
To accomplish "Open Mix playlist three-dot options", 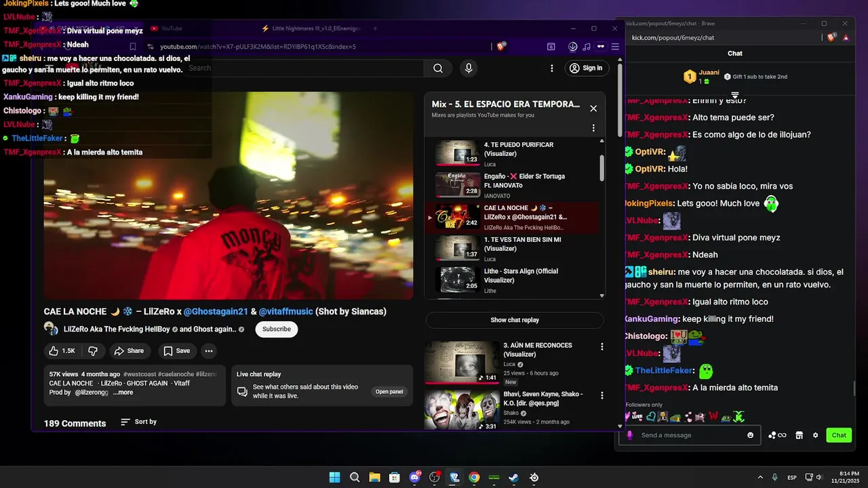I will 593,128.
